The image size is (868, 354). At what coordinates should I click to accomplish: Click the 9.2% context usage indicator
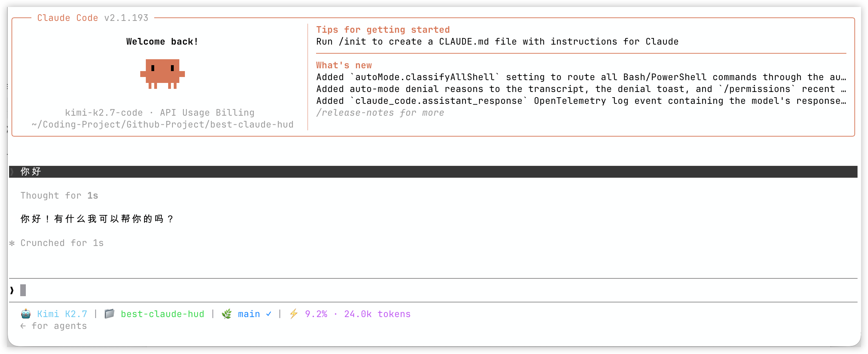coord(316,314)
